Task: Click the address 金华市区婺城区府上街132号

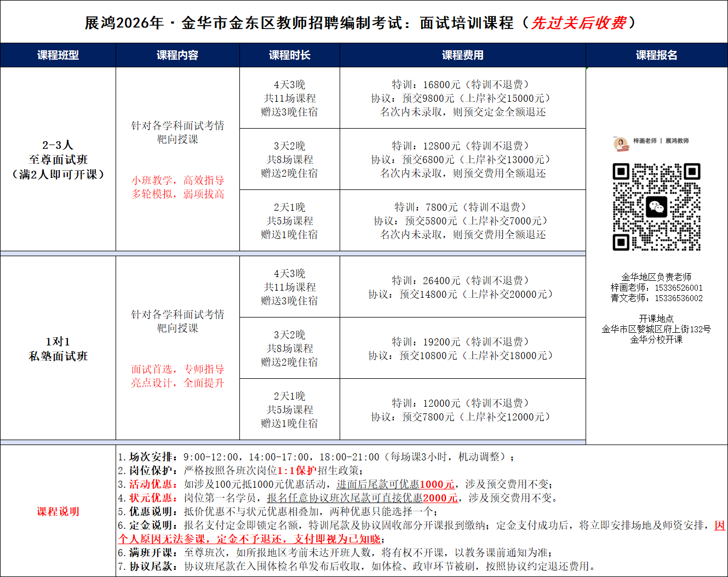Action: [656, 329]
